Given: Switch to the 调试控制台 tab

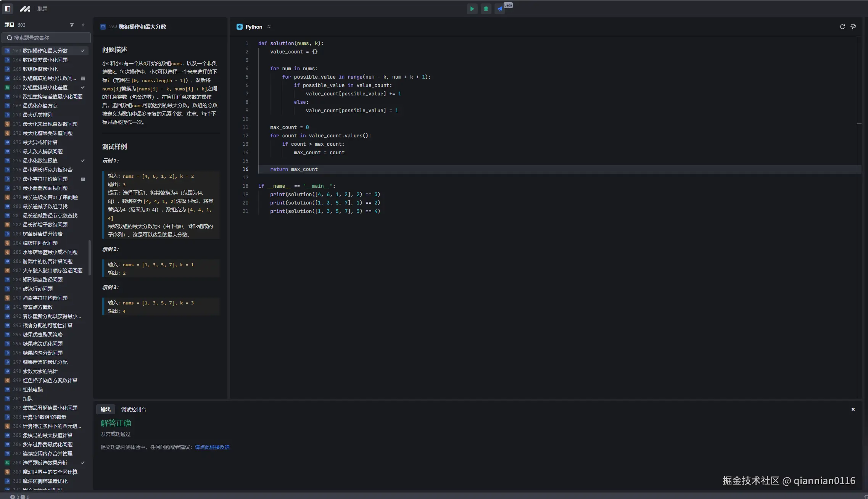Looking at the screenshot, I should pyautogui.click(x=134, y=409).
